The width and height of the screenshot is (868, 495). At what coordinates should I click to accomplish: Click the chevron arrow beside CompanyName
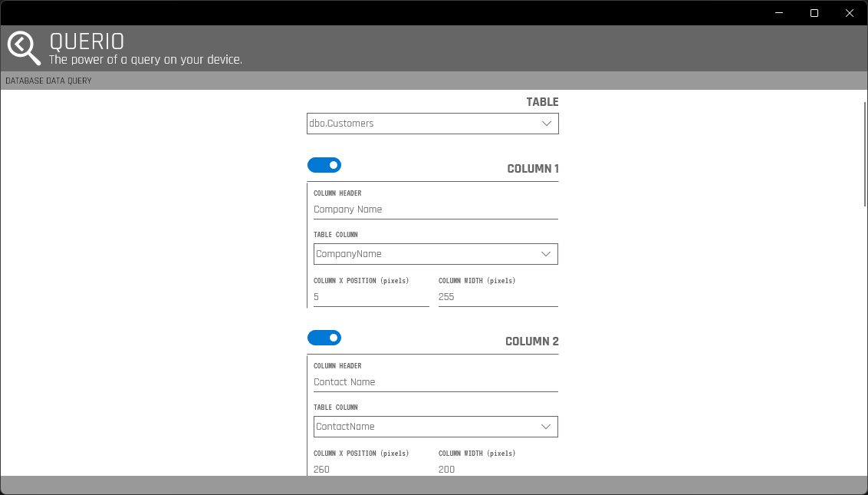coord(546,254)
